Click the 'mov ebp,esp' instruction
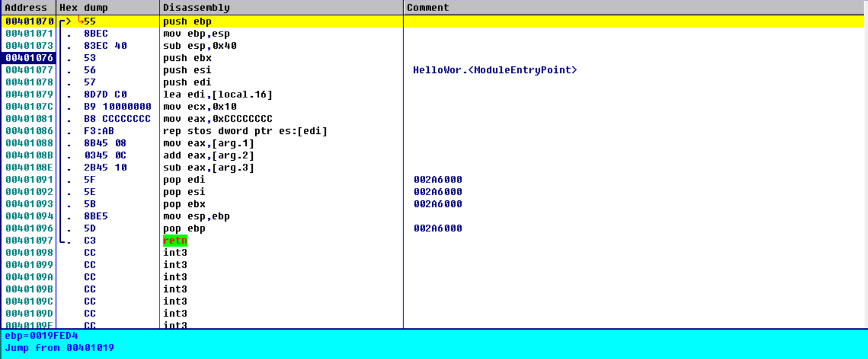The height and width of the screenshot is (359, 868). point(196,33)
